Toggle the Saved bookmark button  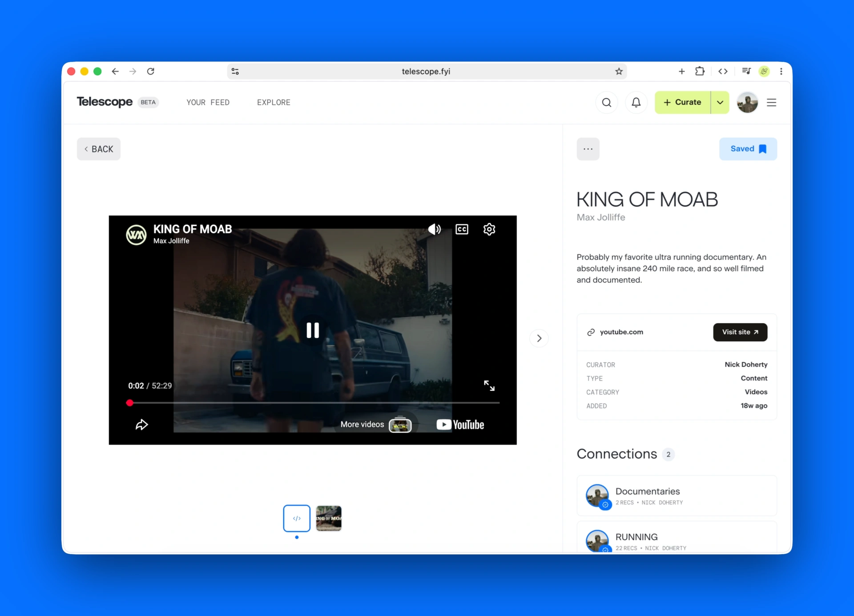pyautogui.click(x=748, y=149)
